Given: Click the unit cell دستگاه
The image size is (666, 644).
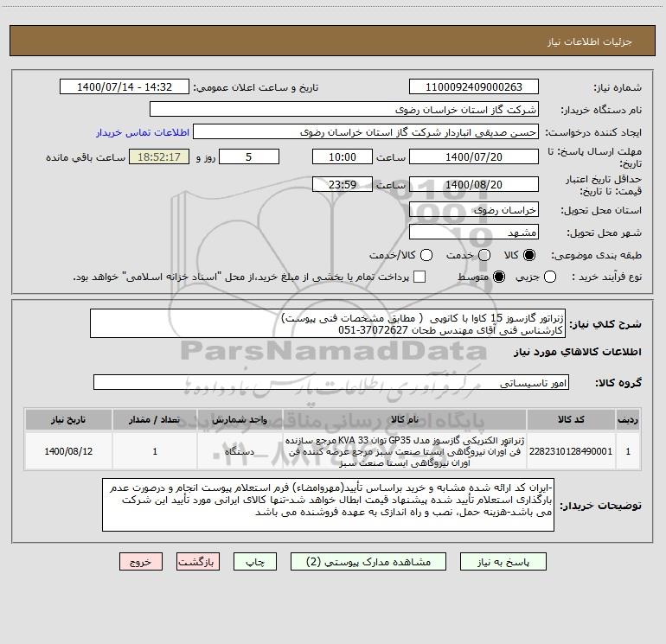Looking at the screenshot, I should 240,451.
